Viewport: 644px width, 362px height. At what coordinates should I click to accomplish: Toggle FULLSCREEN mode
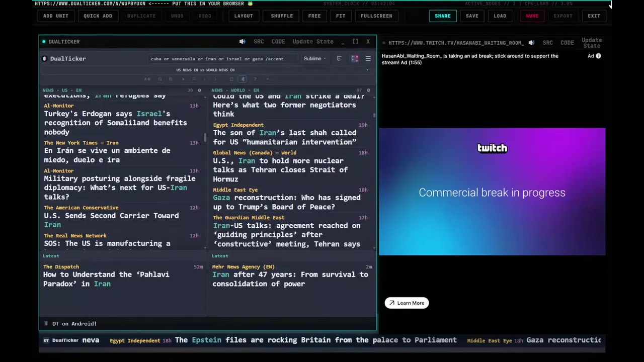pyautogui.click(x=376, y=16)
